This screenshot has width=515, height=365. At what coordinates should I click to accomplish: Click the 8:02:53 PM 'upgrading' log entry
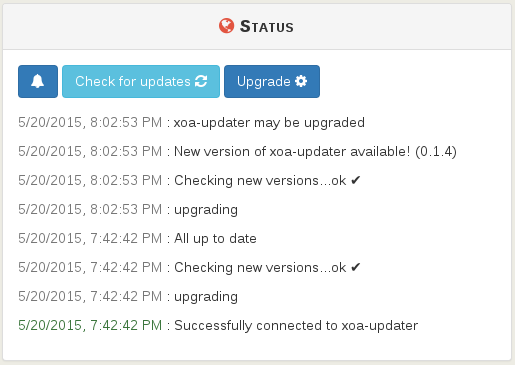pos(128,210)
